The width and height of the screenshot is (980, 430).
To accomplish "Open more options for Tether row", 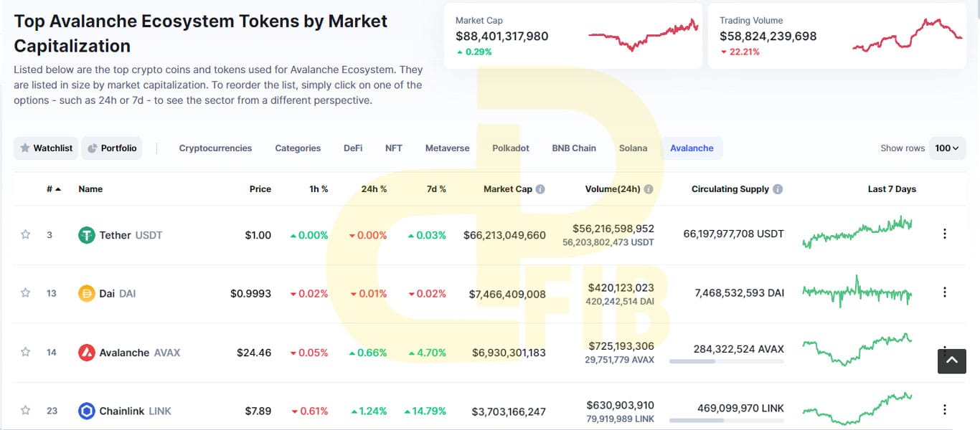I will click(x=945, y=234).
